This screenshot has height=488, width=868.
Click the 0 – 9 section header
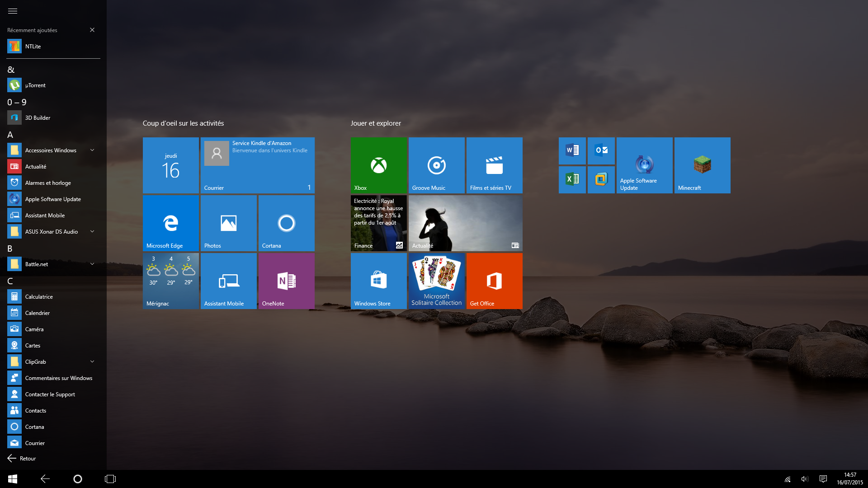point(17,102)
